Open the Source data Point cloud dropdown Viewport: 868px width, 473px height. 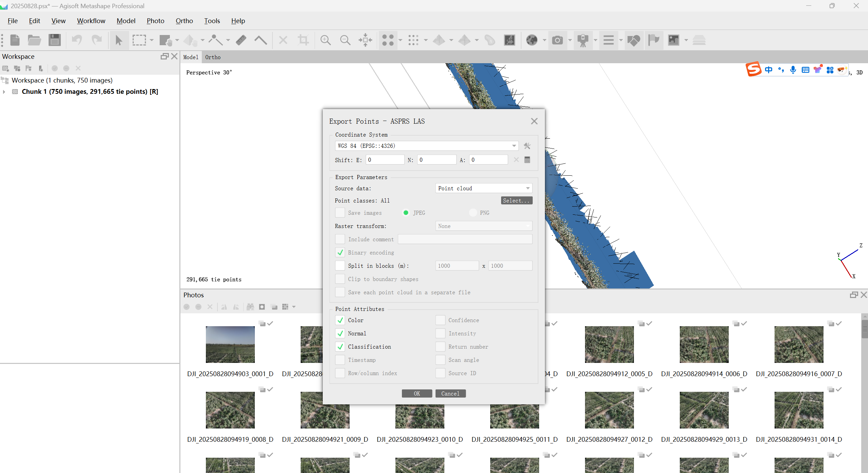point(484,188)
